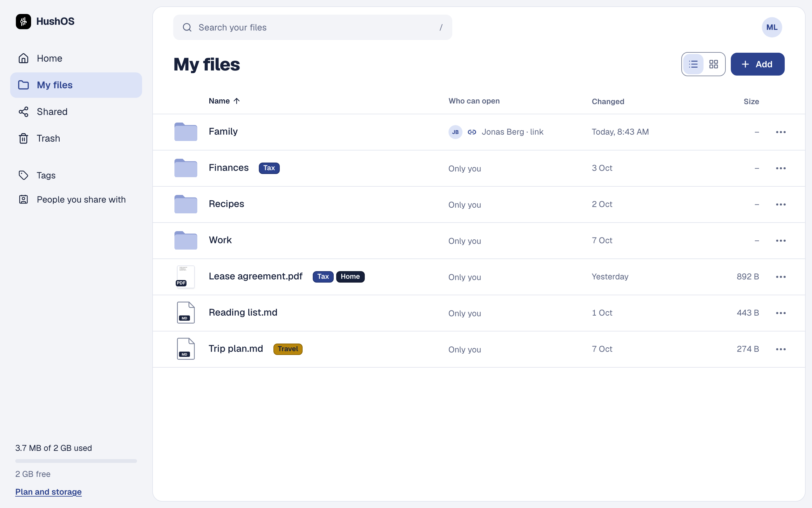Sort by Name column header
Viewport: 812px width, 508px height.
[x=224, y=101]
